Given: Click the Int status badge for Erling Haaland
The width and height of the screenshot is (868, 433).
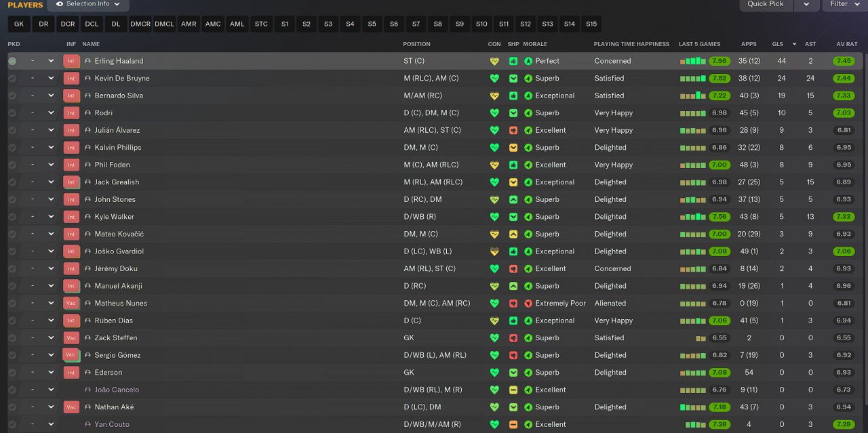Looking at the screenshot, I should [x=71, y=61].
